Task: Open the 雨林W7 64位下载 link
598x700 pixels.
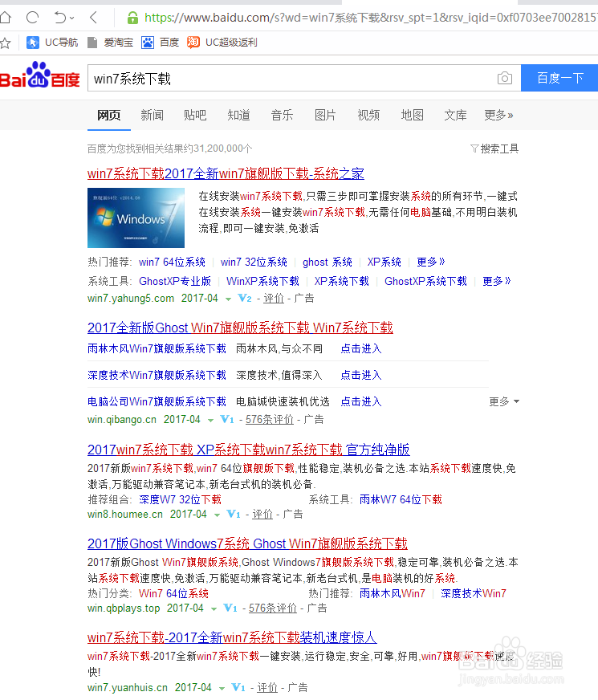Action: [401, 499]
